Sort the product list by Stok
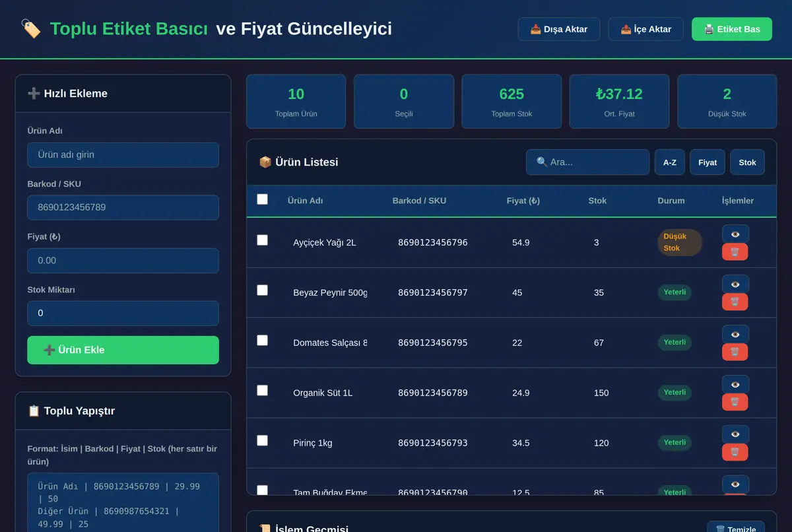This screenshot has height=532, width=792. [x=747, y=162]
